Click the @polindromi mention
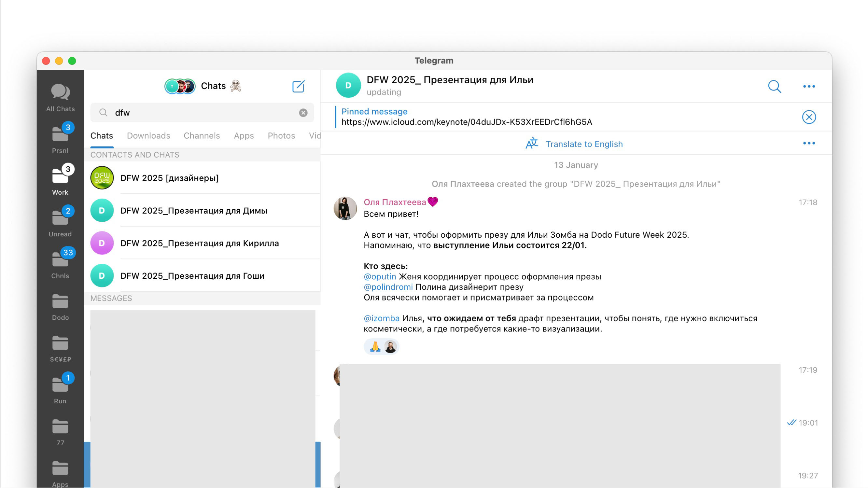The height and width of the screenshot is (488, 868). point(388,287)
